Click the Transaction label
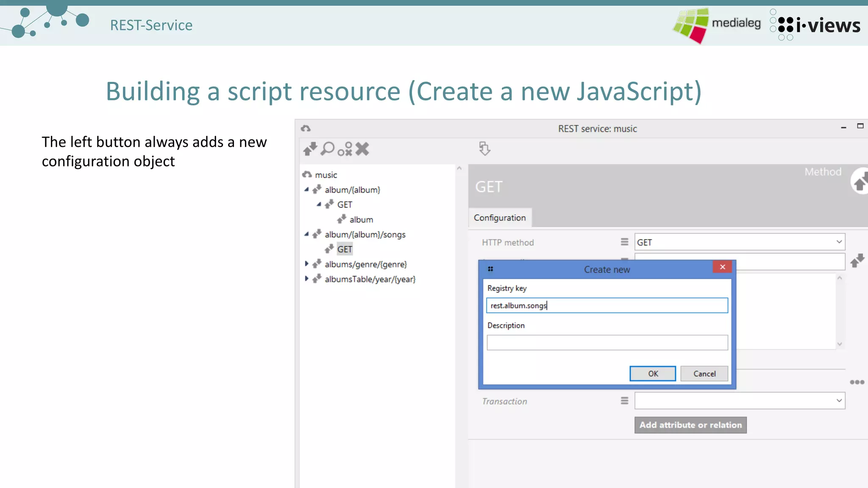 (504, 401)
